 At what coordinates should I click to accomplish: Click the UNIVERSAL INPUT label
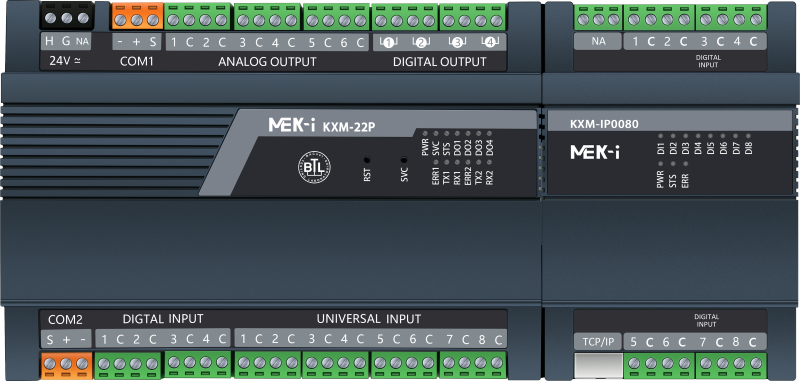click(x=369, y=319)
